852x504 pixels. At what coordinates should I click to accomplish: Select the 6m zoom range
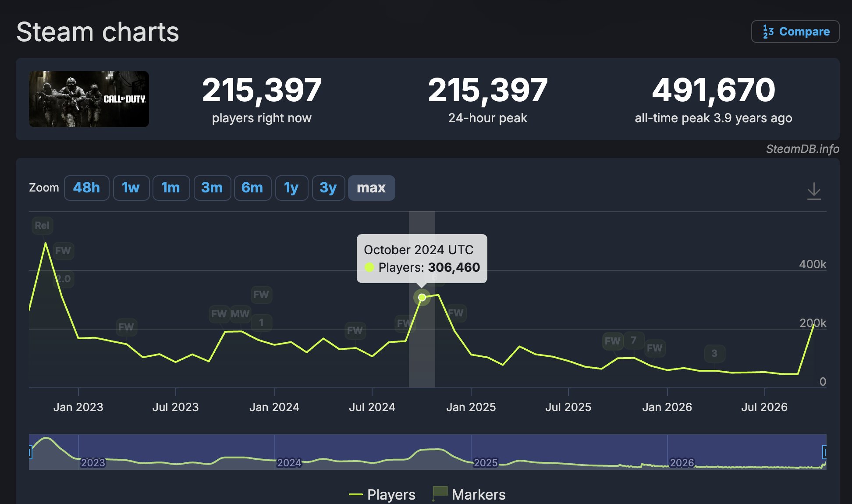[252, 188]
